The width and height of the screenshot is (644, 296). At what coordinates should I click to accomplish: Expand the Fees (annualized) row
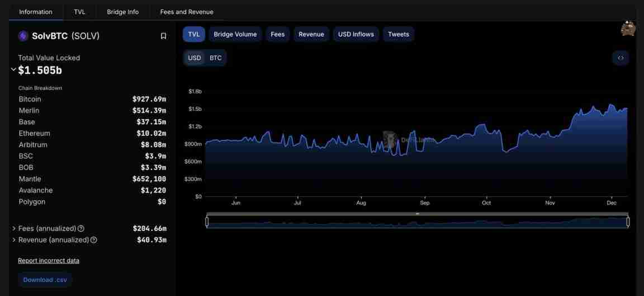[x=14, y=228]
